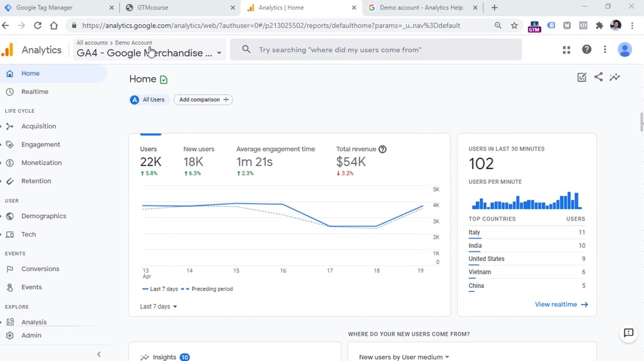Viewport: 644px width, 361px height.
Task: Click the Conversions flag icon
Action: click(x=10, y=269)
